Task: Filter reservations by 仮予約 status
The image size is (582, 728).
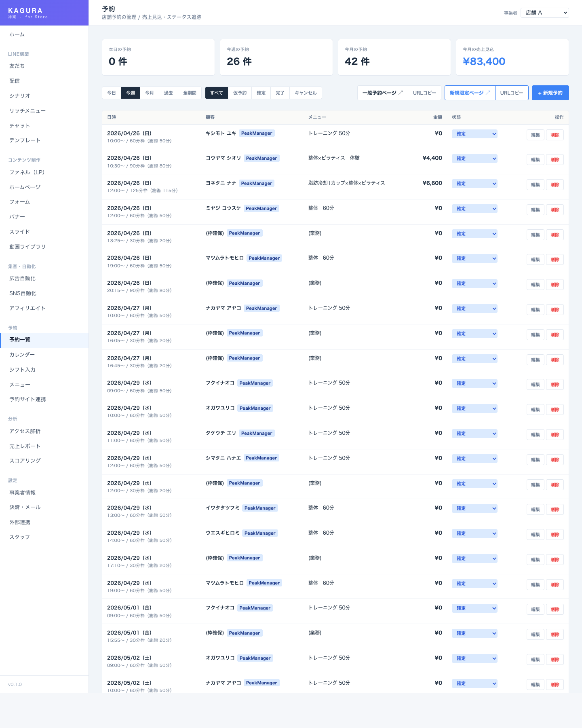Action: pos(240,93)
